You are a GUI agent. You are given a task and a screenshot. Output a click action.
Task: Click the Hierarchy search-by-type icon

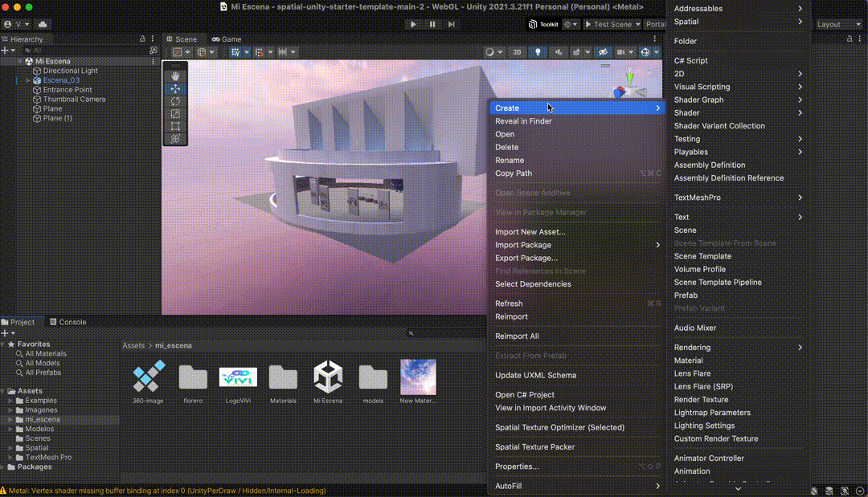154,51
